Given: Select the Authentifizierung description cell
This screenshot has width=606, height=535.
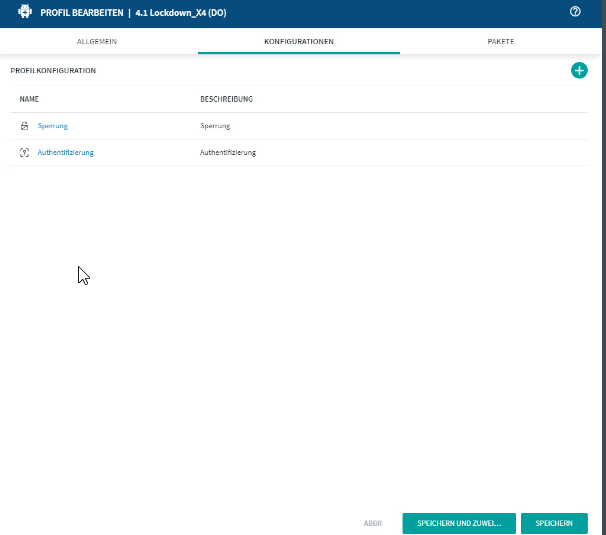Looking at the screenshot, I should pyautogui.click(x=228, y=152).
